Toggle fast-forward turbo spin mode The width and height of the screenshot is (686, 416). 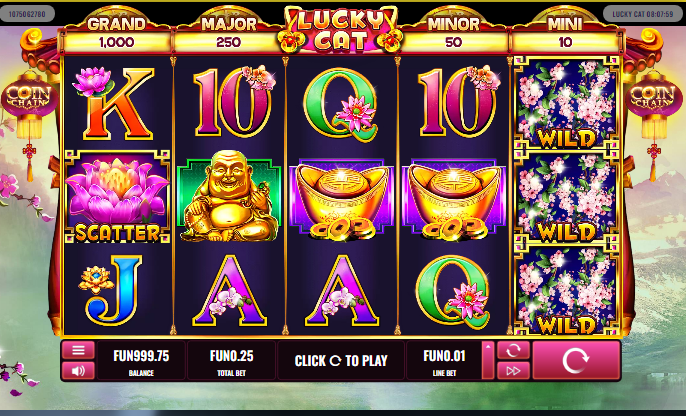(x=513, y=371)
